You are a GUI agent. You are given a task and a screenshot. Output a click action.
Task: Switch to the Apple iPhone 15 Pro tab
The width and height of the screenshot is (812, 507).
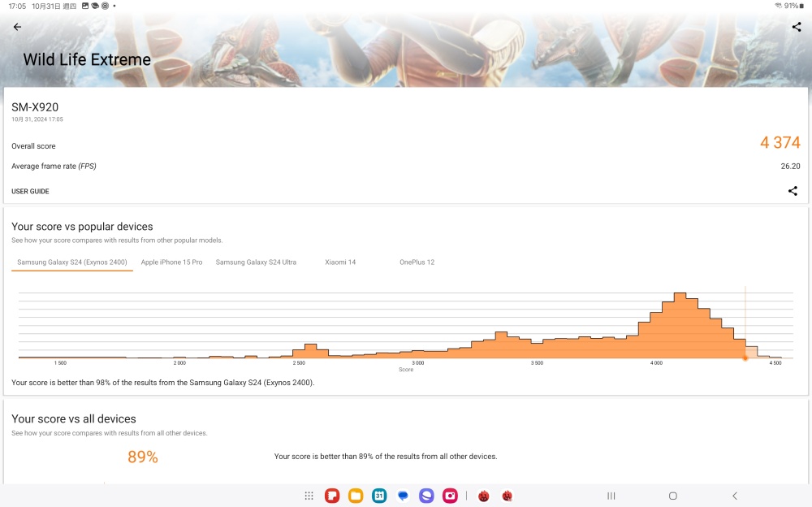coord(171,262)
